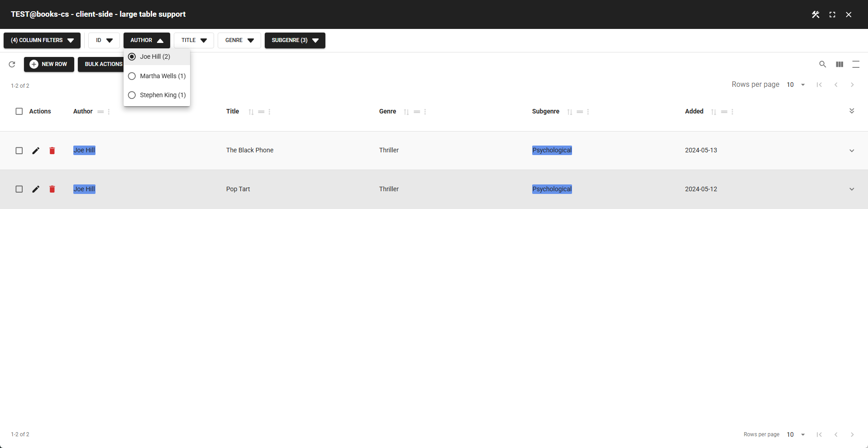Open Title column options menu
The width and height of the screenshot is (868, 448).
[269, 112]
